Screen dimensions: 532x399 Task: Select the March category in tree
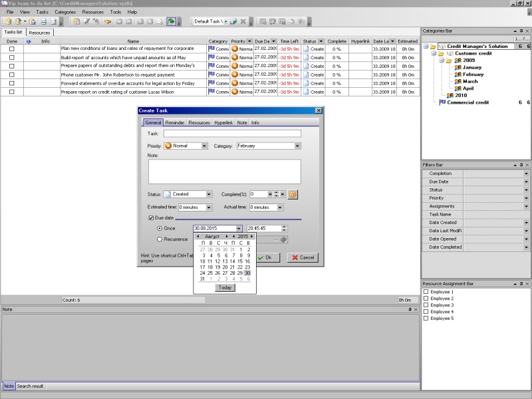(x=469, y=81)
